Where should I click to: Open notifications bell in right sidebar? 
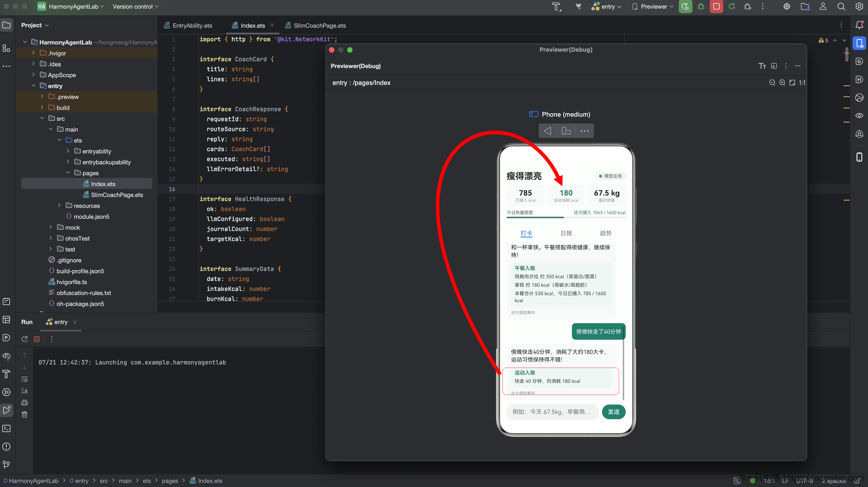pyautogui.click(x=859, y=25)
